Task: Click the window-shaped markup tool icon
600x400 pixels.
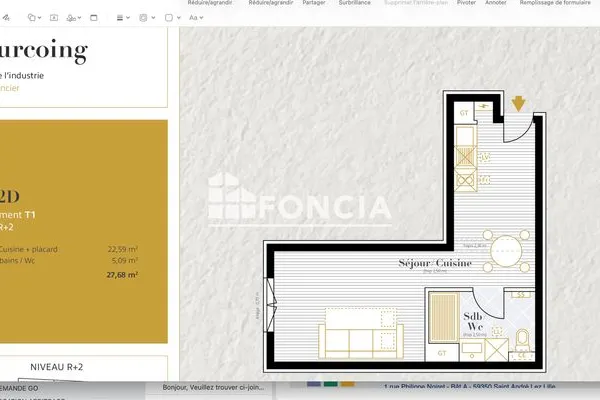Action: [x=94, y=18]
